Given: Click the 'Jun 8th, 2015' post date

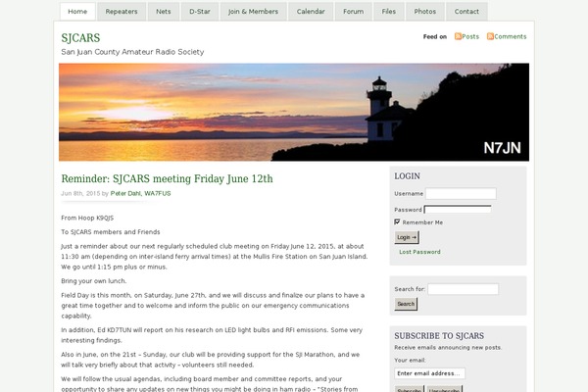Looking at the screenshot, I should 80,194.
